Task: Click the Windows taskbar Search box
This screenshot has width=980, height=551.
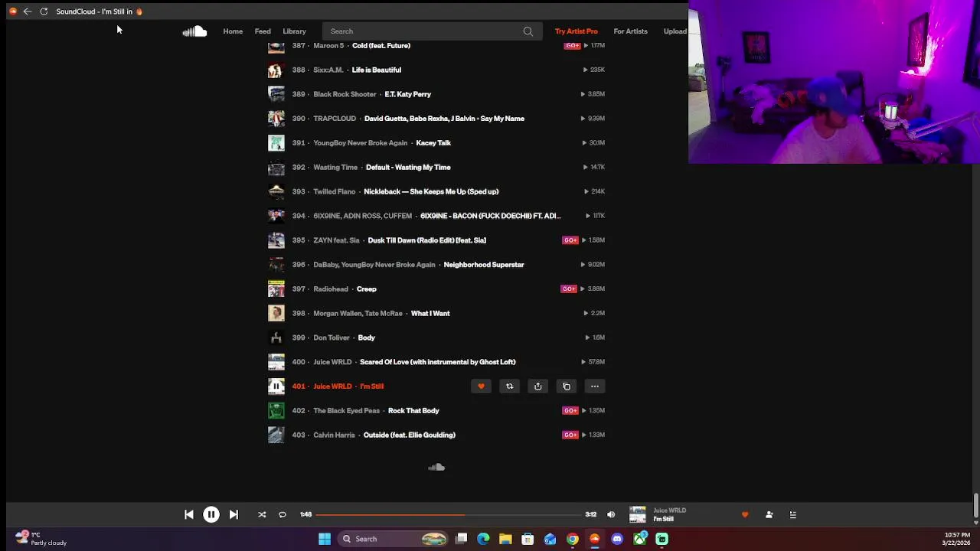Action: tap(393, 539)
